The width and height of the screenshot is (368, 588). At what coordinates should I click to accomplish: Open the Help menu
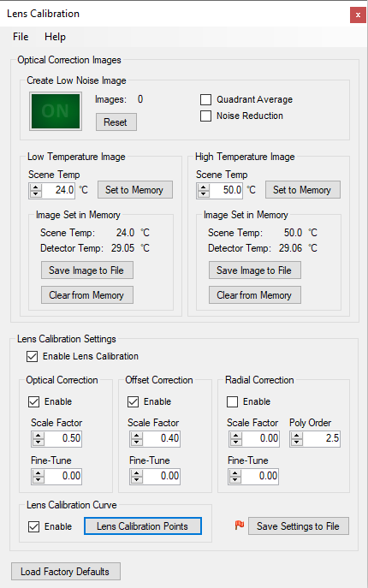[55, 37]
